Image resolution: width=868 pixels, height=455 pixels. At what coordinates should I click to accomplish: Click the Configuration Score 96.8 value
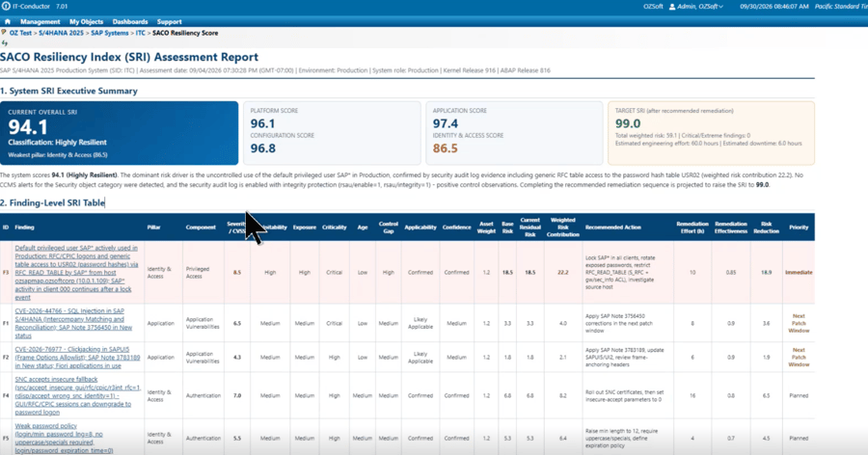[x=262, y=148]
